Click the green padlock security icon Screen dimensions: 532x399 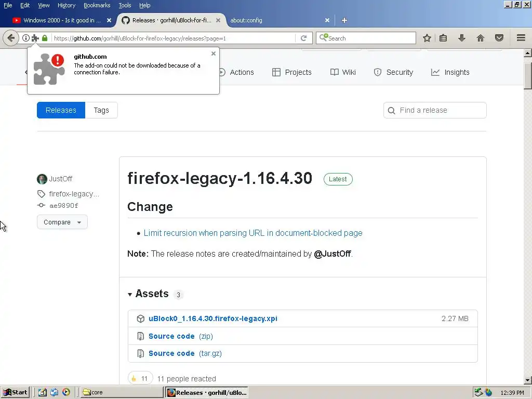[45, 38]
